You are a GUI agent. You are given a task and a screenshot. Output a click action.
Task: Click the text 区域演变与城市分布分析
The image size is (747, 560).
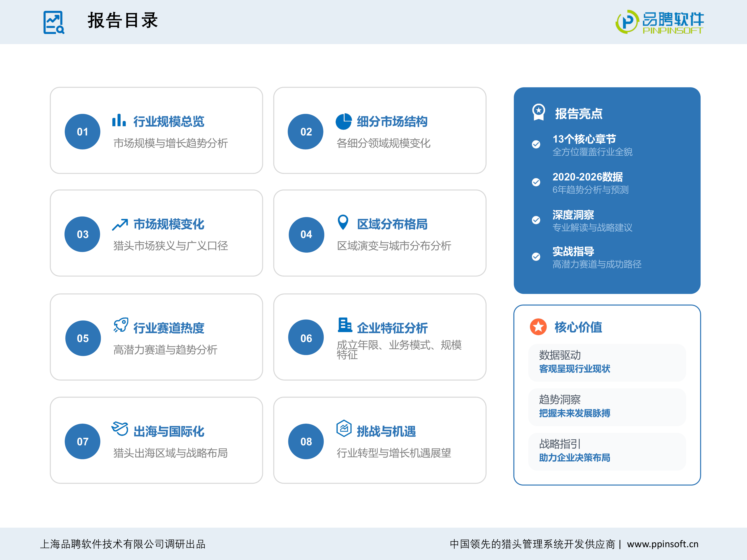394,246
